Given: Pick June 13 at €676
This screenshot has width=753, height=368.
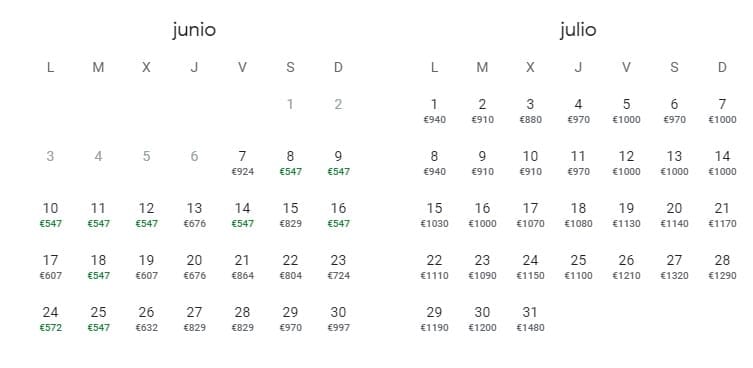Looking at the screenshot, I should point(194,215).
